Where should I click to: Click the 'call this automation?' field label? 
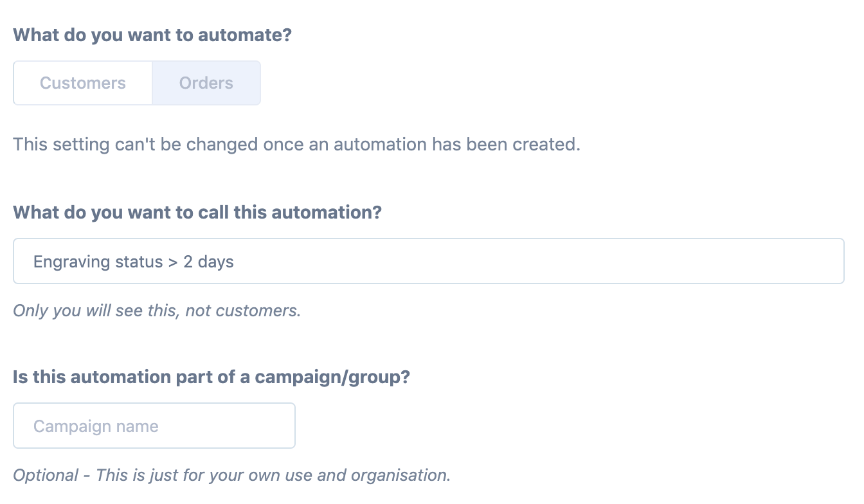point(197,212)
